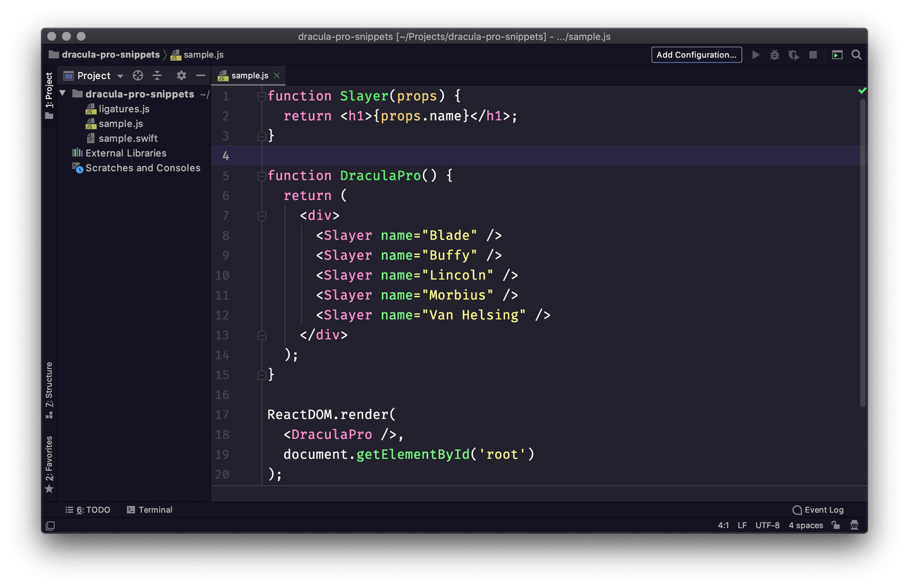909x588 pixels.
Task: Collapse all nodes with the Project panel icon
Action: click(157, 75)
